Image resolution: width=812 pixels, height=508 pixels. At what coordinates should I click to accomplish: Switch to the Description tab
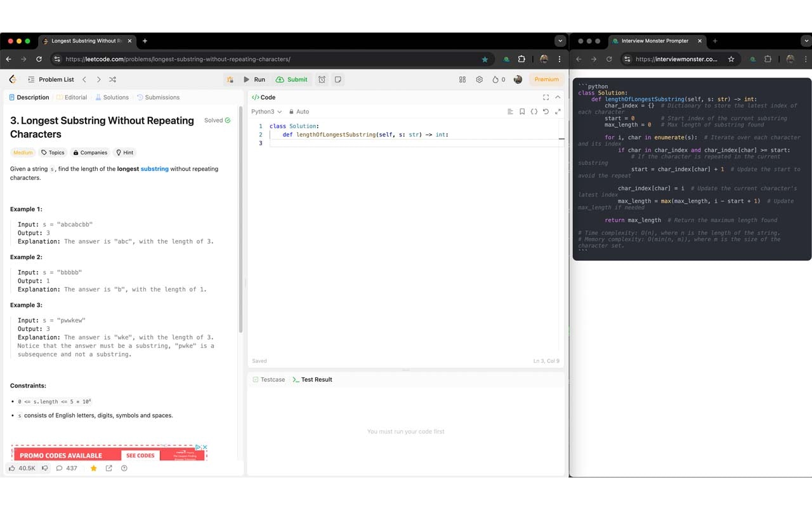click(29, 97)
